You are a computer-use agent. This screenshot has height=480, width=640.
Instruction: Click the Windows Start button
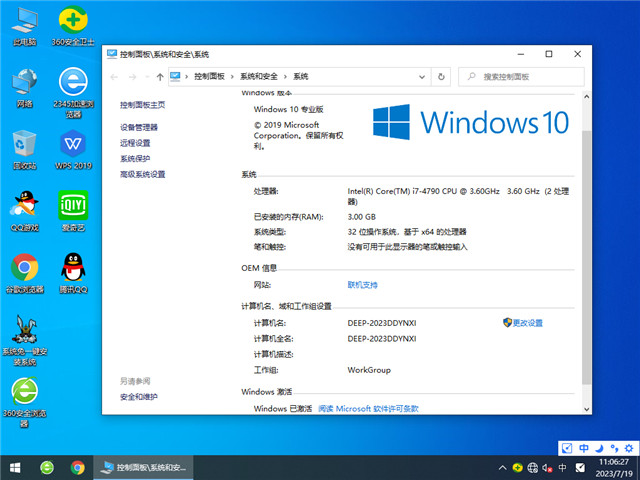tap(15, 467)
